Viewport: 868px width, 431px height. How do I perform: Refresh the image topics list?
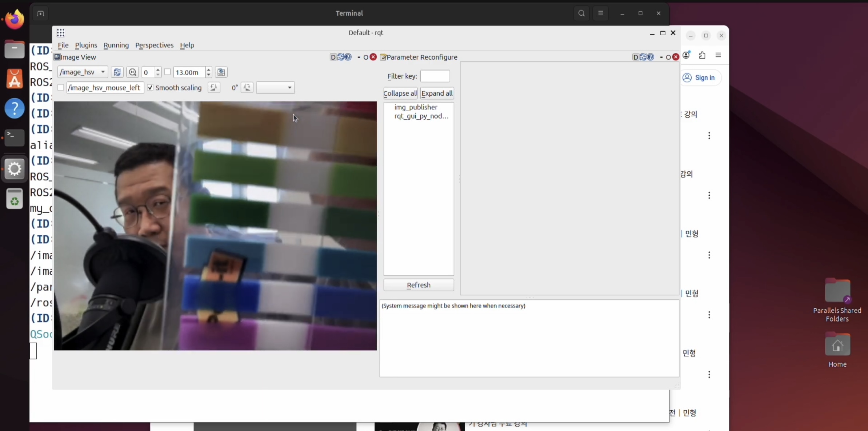point(117,72)
